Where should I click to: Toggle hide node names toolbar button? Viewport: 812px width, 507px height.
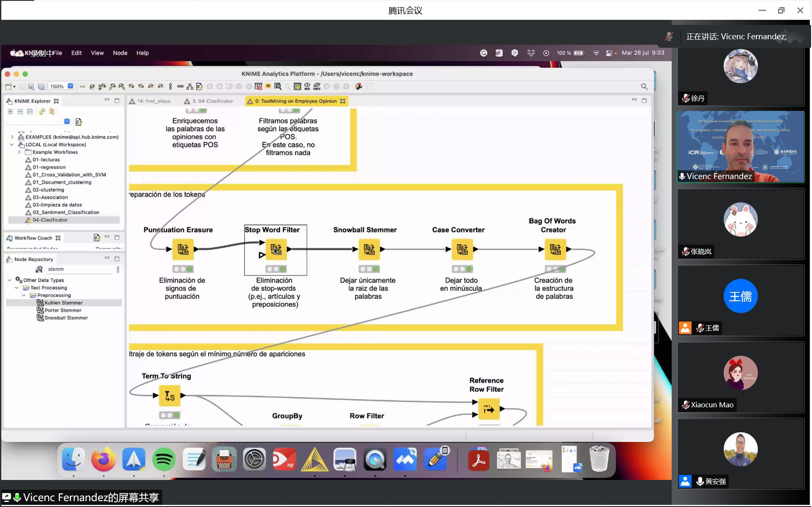point(317,87)
